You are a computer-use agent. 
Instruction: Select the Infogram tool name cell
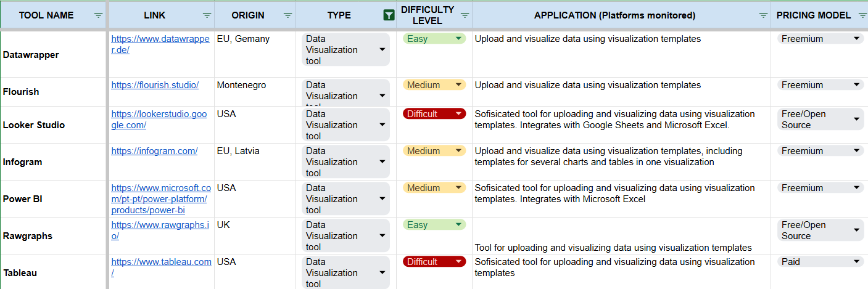pyautogui.click(x=54, y=161)
